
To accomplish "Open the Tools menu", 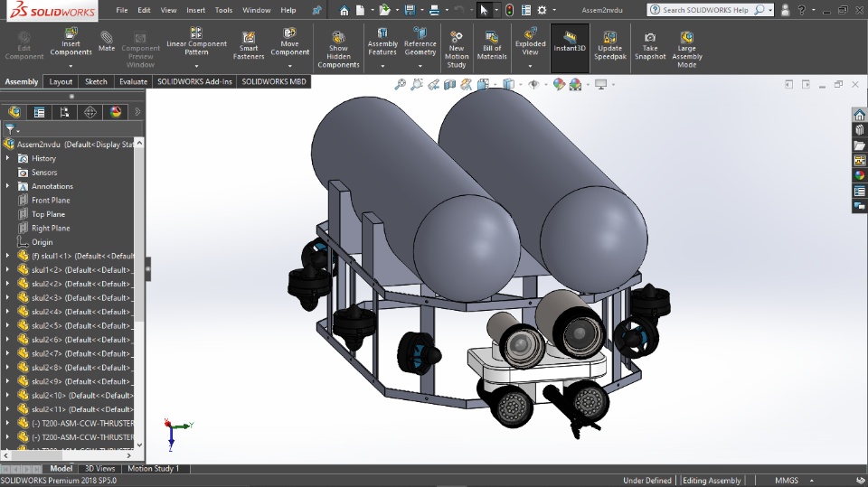I will click(x=223, y=10).
